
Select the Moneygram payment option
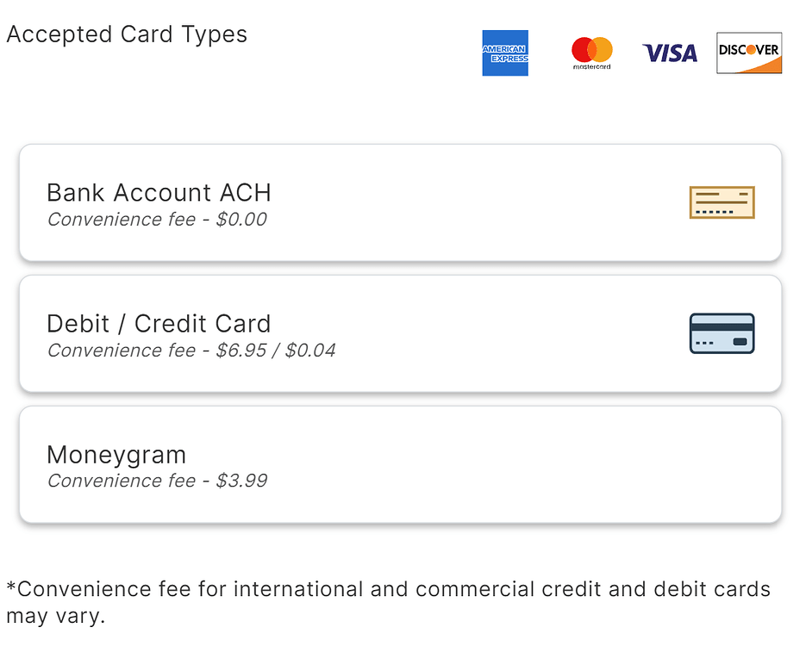click(x=402, y=463)
